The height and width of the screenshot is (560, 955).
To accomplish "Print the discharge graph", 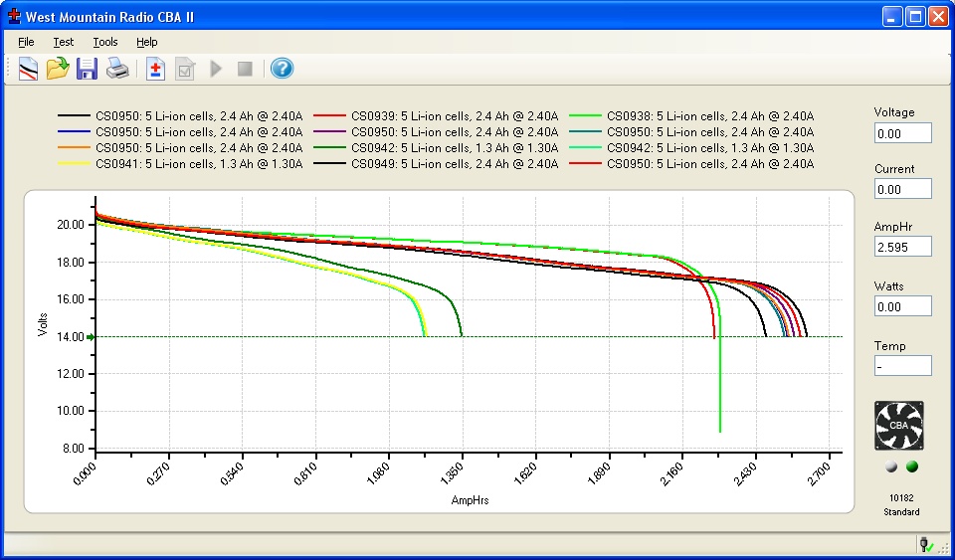I will click(x=117, y=69).
